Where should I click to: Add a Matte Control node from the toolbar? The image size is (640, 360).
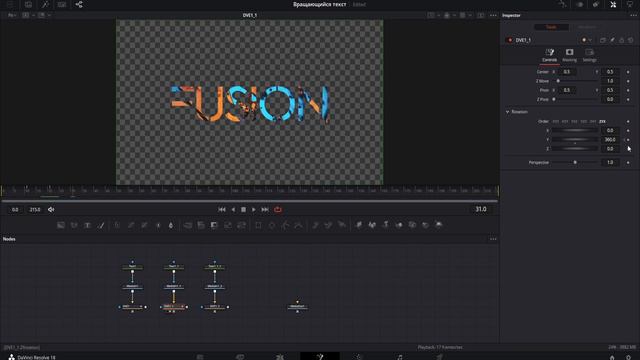[x=214, y=225]
